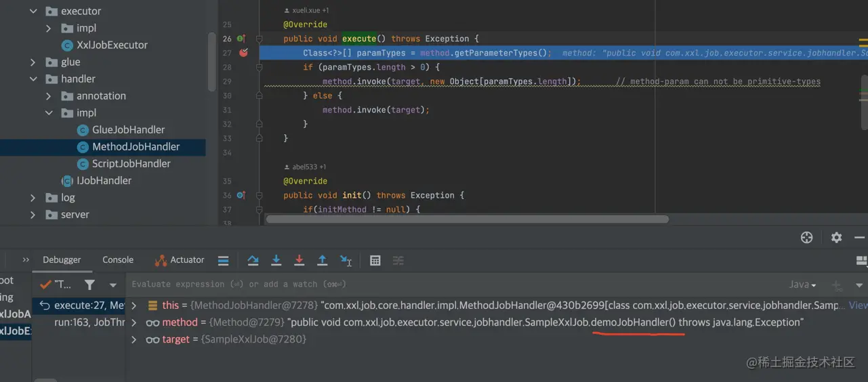Click the init method name on line 36
The width and height of the screenshot is (868, 382).
coord(352,195)
